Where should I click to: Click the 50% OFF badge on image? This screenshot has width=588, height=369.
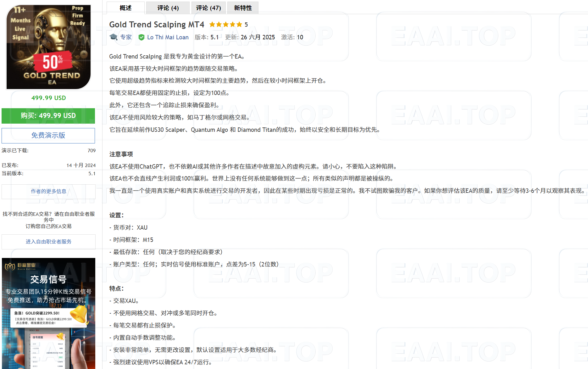(x=53, y=61)
